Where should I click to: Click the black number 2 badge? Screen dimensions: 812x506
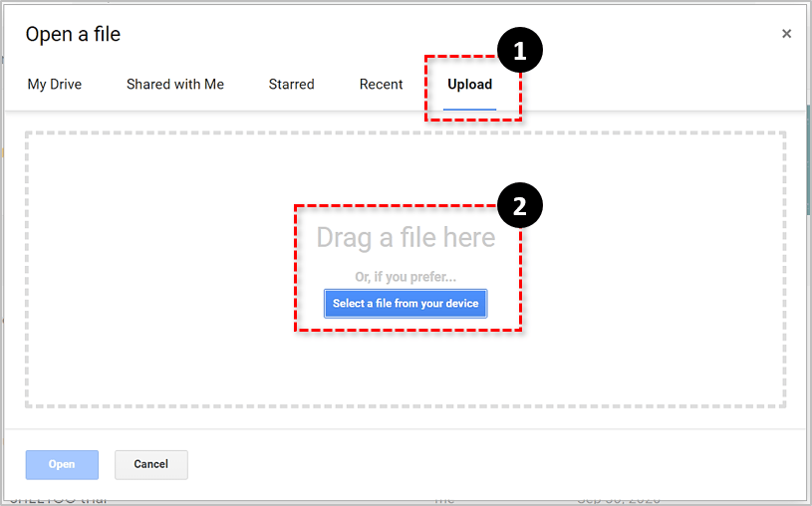519,205
